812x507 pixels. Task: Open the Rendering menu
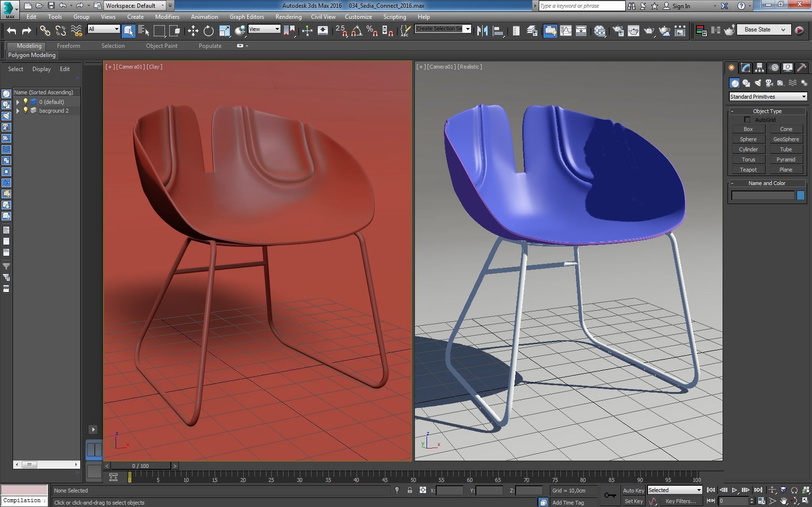(x=288, y=16)
